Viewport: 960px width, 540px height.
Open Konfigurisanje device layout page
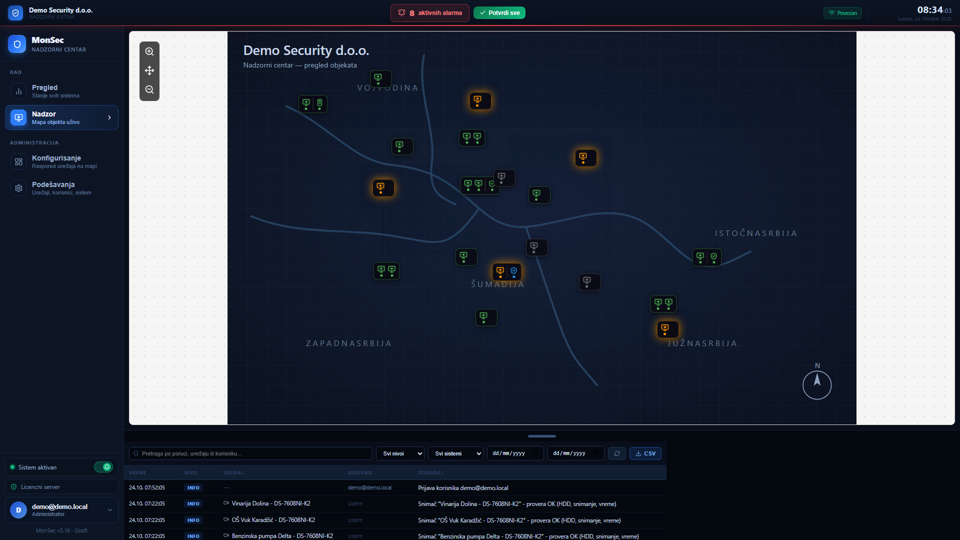[61, 162]
